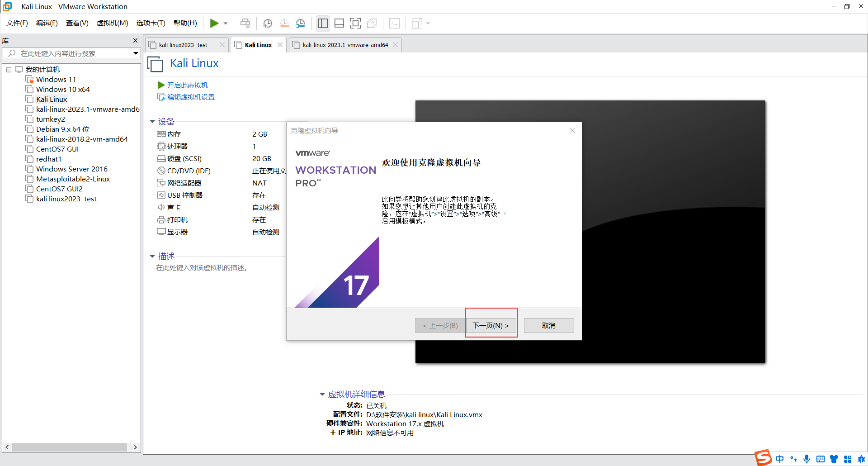Click the 处理器 processor device icon
The width and height of the screenshot is (868, 466).
pyautogui.click(x=161, y=146)
